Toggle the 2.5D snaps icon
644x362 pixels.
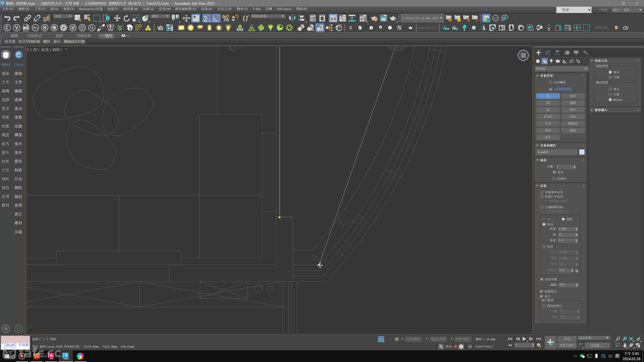(x=207, y=18)
